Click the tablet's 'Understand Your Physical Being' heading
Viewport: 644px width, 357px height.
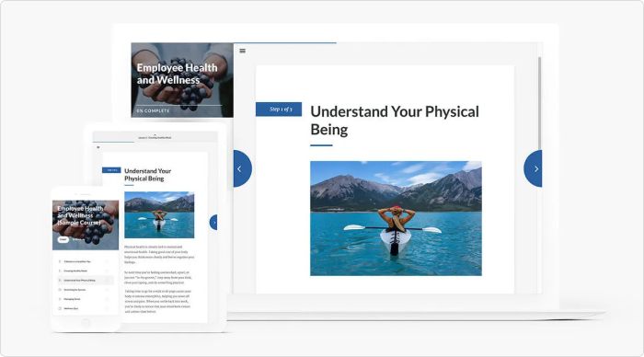pos(148,175)
